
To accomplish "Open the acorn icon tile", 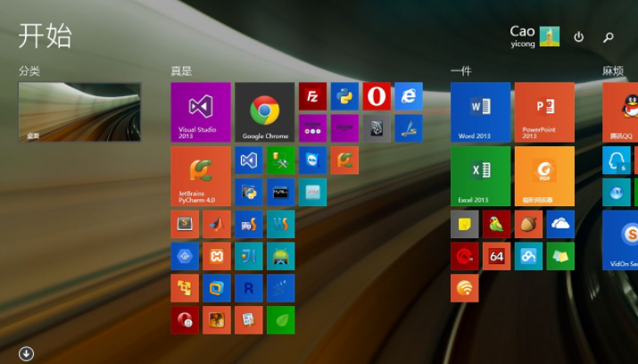I will 528,224.
